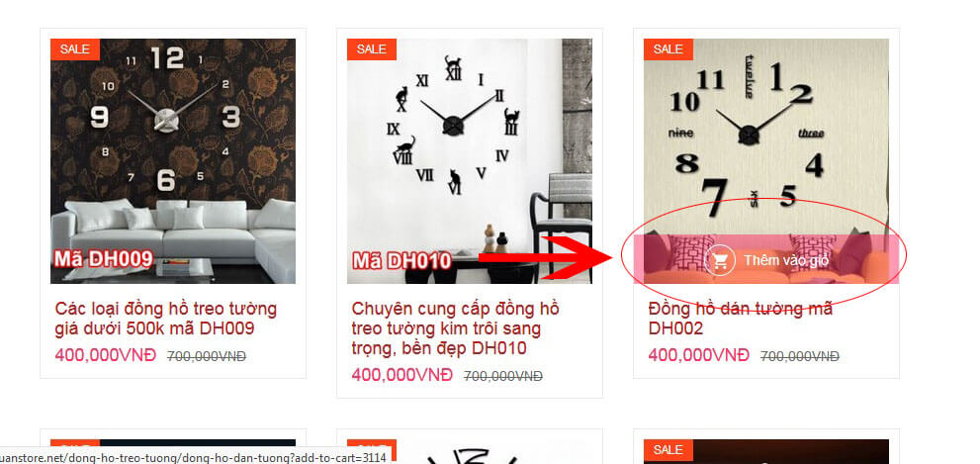Click the 400,000VNĐ price under DH010
Viewport: 980px width, 464px height.
(x=401, y=375)
